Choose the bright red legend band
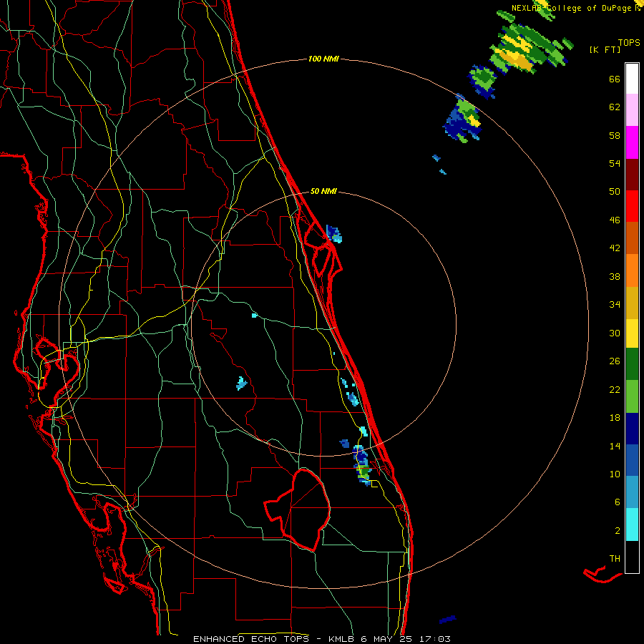Image resolution: width=644 pixels, height=644 pixels. click(x=632, y=206)
